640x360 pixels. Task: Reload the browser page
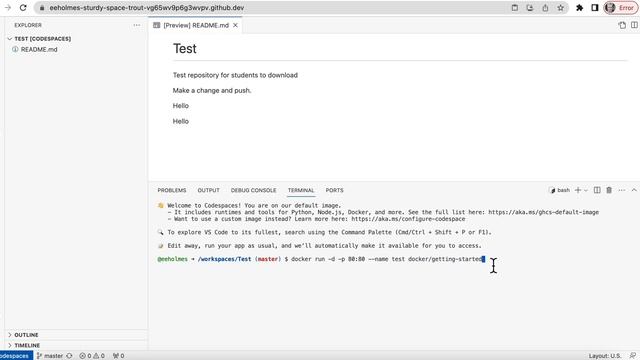[x=23, y=8]
